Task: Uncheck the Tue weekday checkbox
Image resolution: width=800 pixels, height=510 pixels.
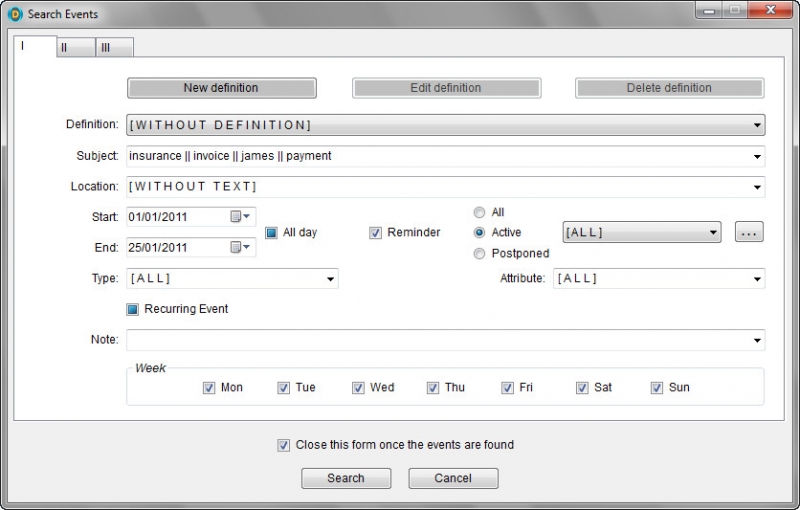Action: coord(284,388)
